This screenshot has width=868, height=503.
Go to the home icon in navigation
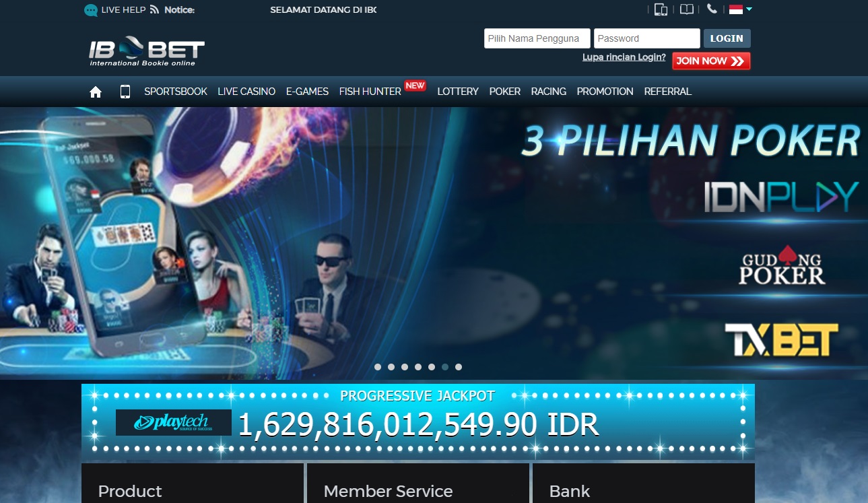(x=96, y=92)
